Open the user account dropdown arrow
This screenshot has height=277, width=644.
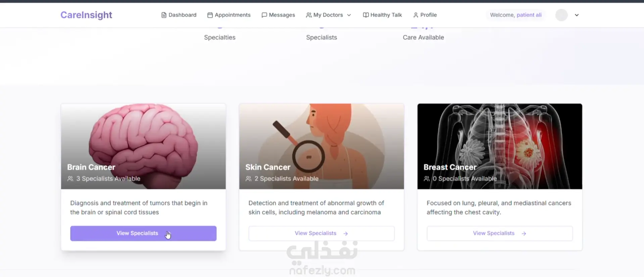(577, 15)
